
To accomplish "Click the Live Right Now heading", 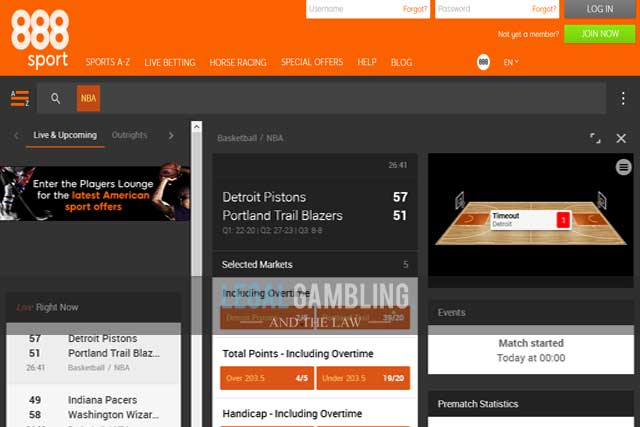I will coord(47,307).
